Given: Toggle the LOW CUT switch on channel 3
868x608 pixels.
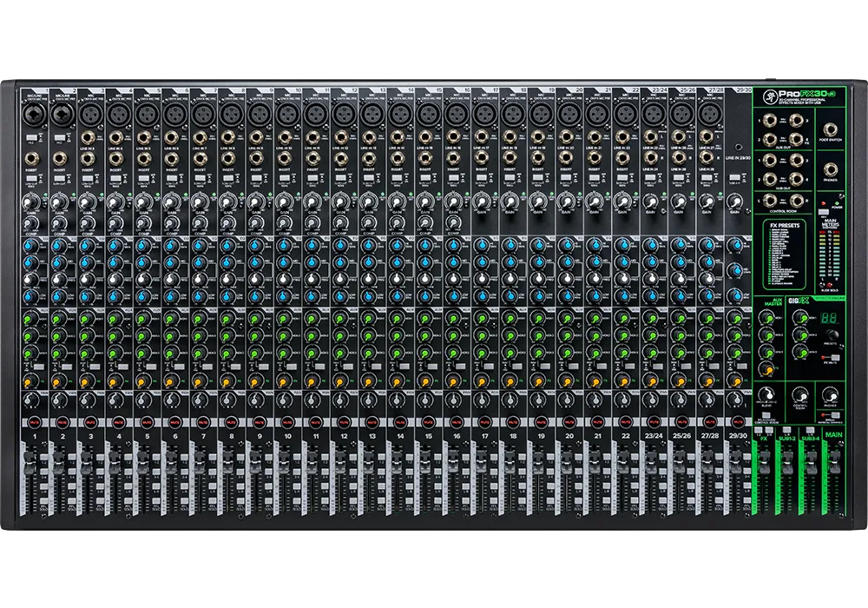Looking at the screenshot, I should tap(88, 178).
